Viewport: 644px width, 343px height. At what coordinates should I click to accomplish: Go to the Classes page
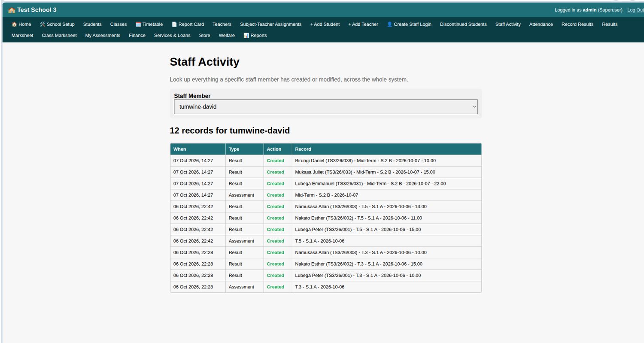point(118,24)
